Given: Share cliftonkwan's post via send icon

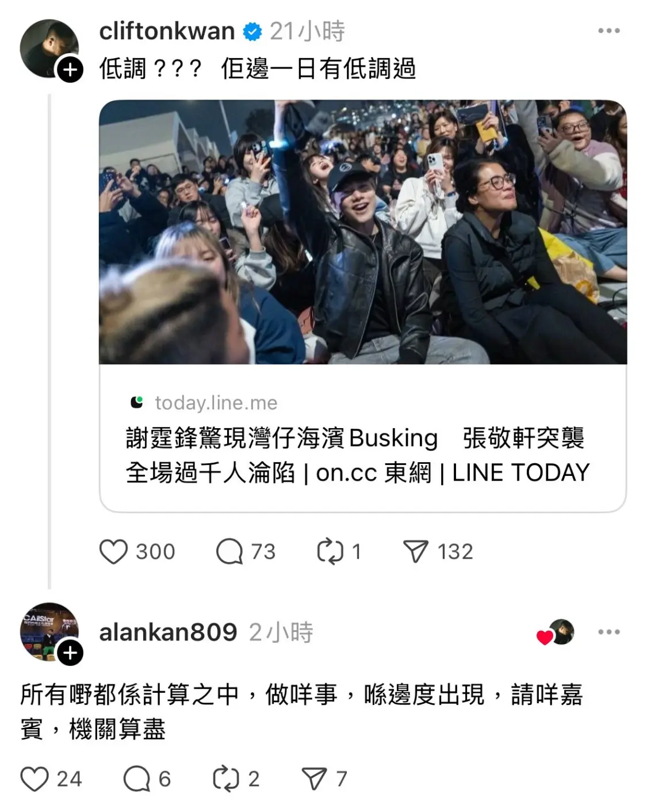Looking at the screenshot, I should 416,551.
